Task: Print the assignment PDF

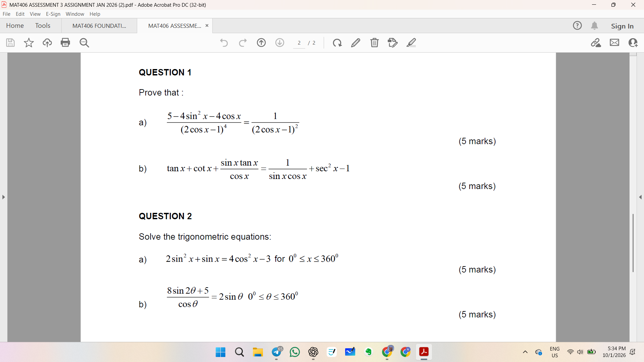Action: click(x=65, y=43)
